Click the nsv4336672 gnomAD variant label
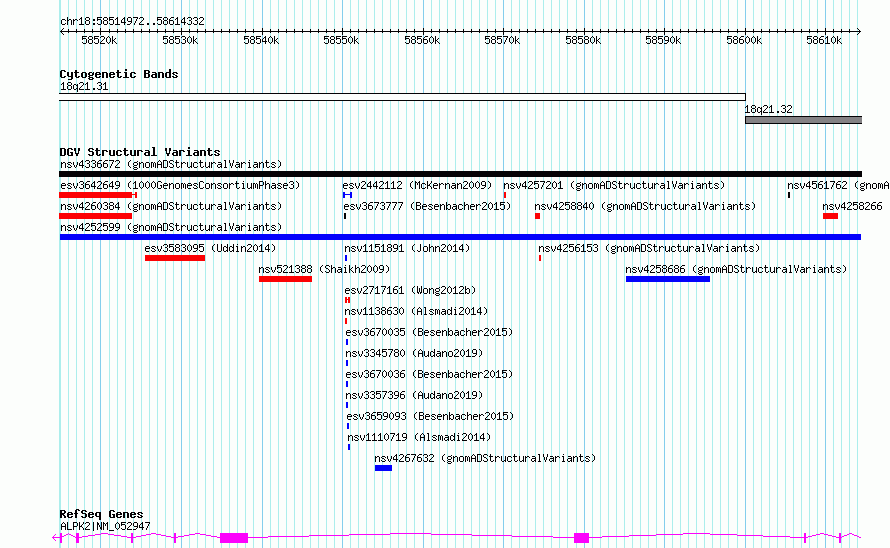This screenshot has width=890, height=548. (x=171, y=165)
